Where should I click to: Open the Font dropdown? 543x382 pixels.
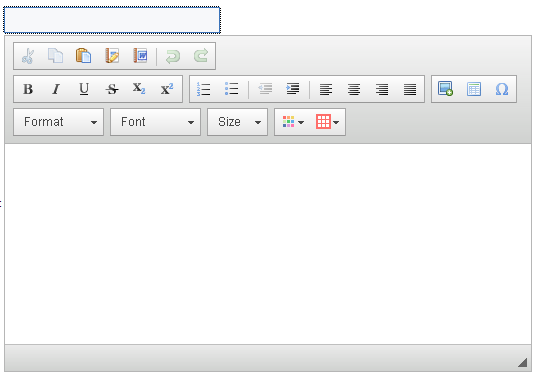click(x=155, y=122)
